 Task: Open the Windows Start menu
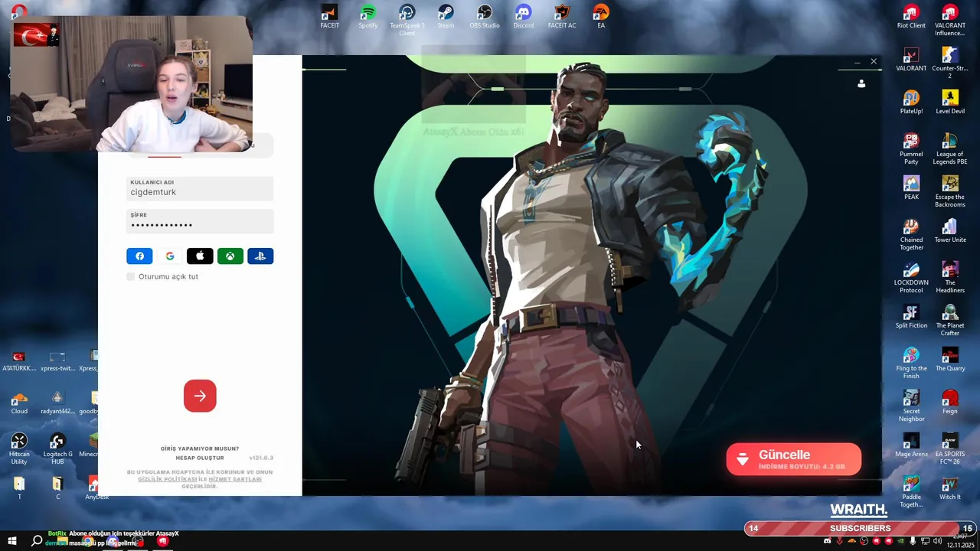pos(11,540)
